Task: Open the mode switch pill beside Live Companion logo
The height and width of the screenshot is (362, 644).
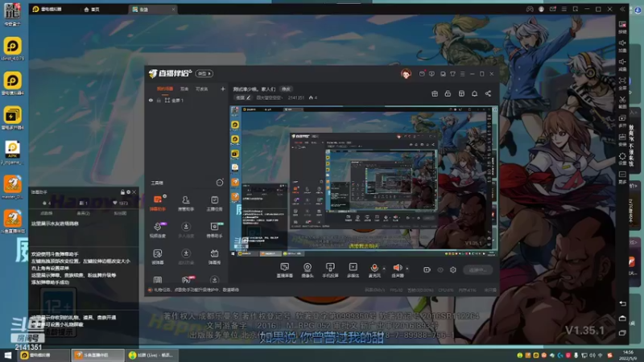Action: click(x=204, y=73)
